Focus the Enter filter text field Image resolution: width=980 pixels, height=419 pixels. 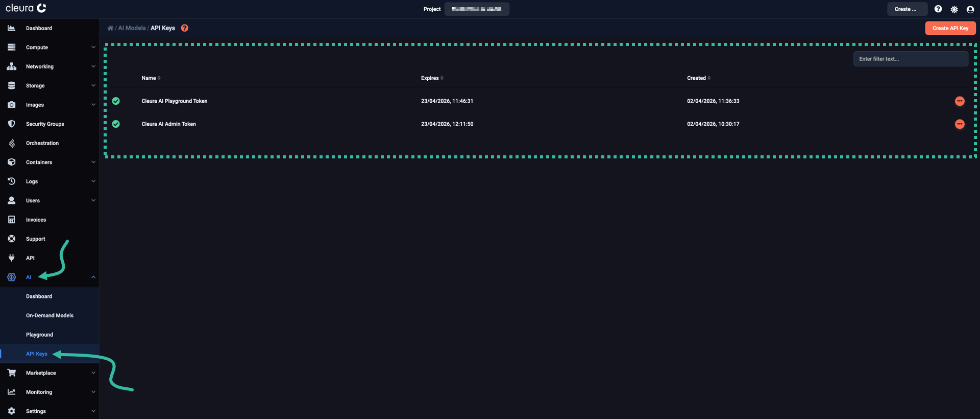pyautogui.click(x=911, y=59)
